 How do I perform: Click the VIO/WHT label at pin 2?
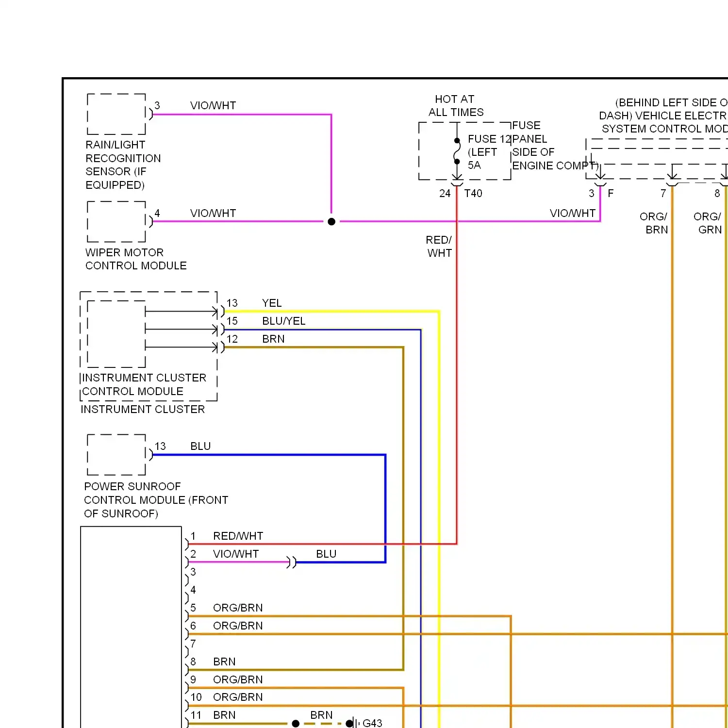tap(236, 554)
